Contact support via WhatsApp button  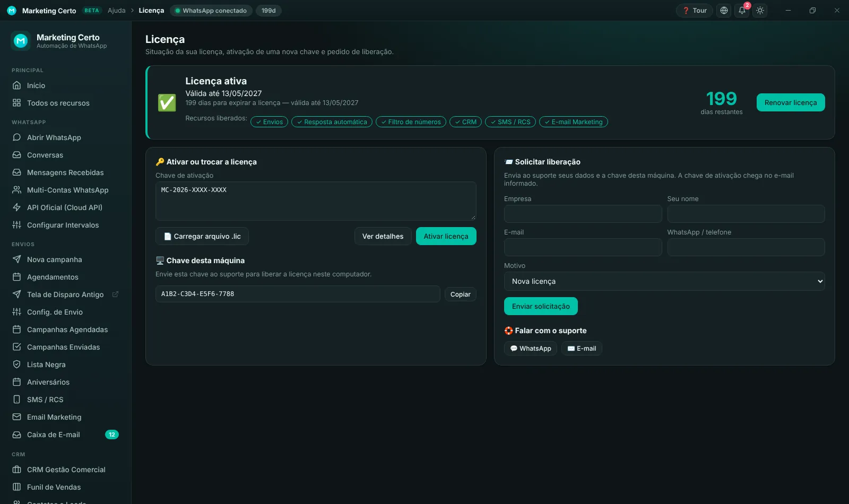click(x=531, y=349)
